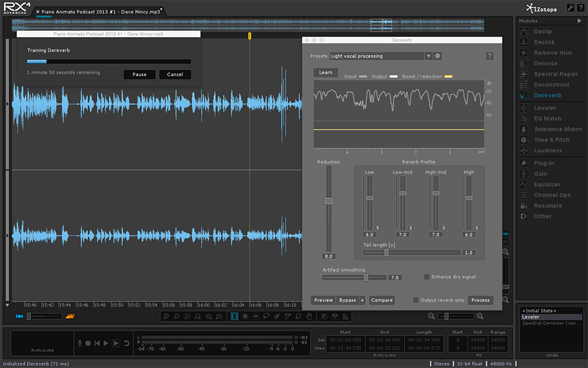
Task: Solo the Low-mid reverb band
Action: [x=410, y=228]
